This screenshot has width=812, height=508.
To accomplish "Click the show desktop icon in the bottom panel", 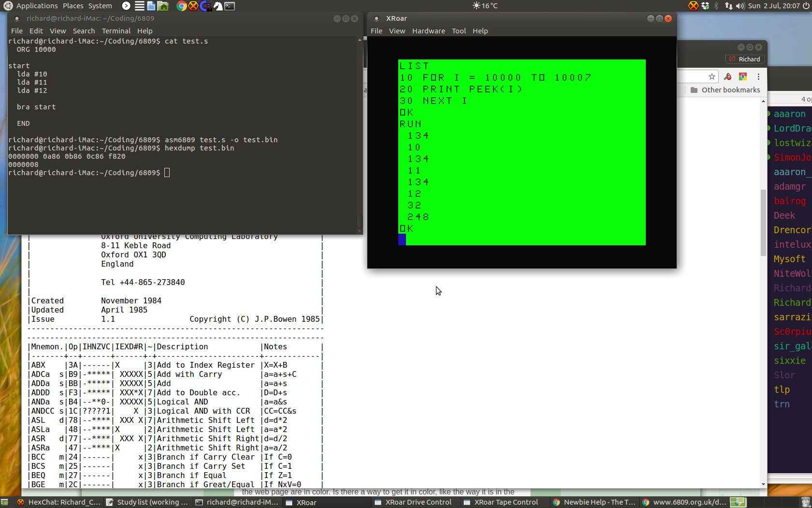I will pos(4,502).
